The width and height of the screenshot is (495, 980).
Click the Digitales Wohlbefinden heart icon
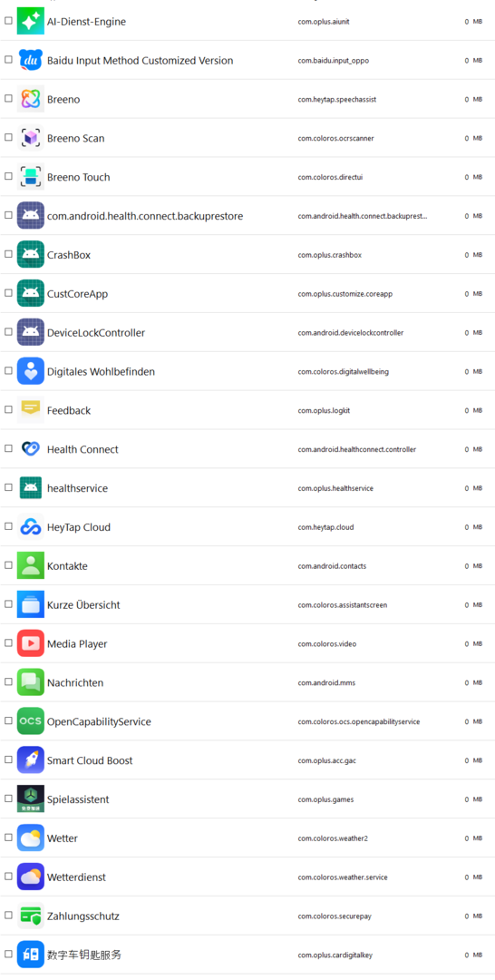coord(31,371)
